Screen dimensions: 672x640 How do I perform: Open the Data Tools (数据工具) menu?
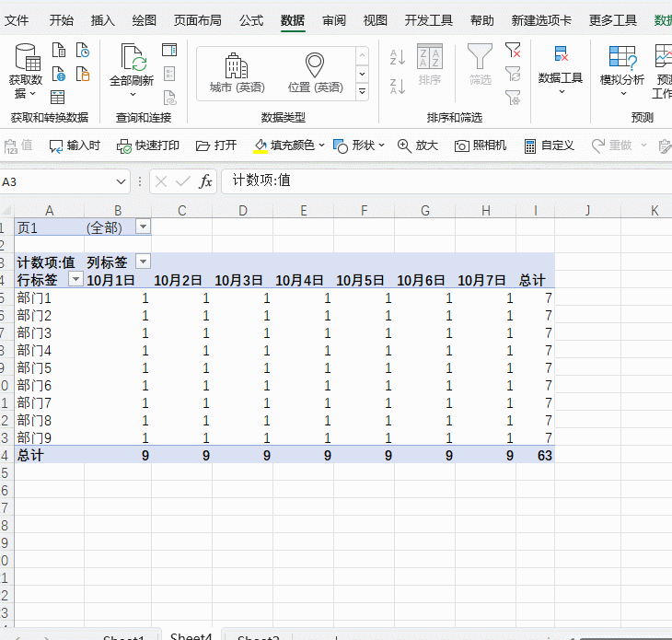(560, 71)
